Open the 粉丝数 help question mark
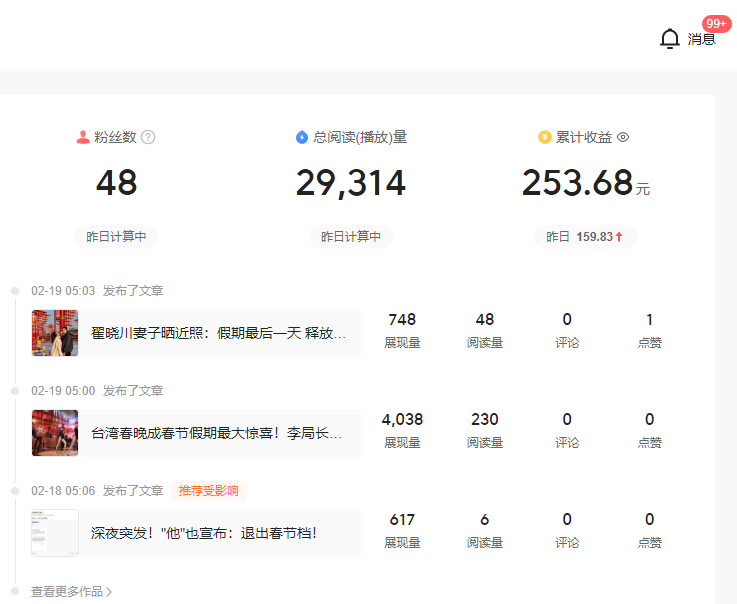This screenshot has height=604, width=737. (148, 137)
